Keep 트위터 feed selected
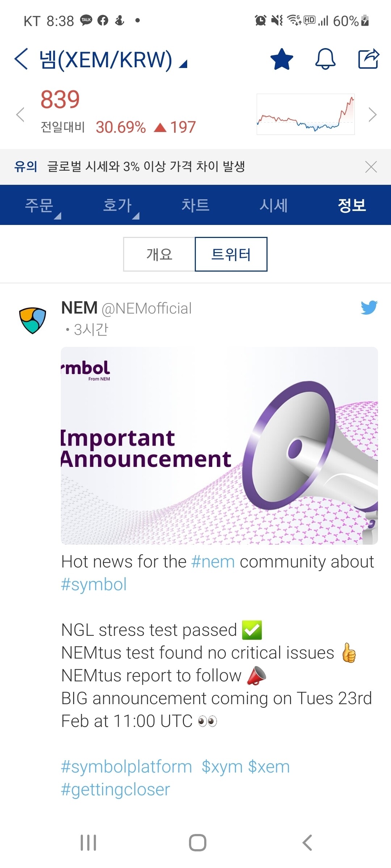The image size is (391, 868). (231, 254)
